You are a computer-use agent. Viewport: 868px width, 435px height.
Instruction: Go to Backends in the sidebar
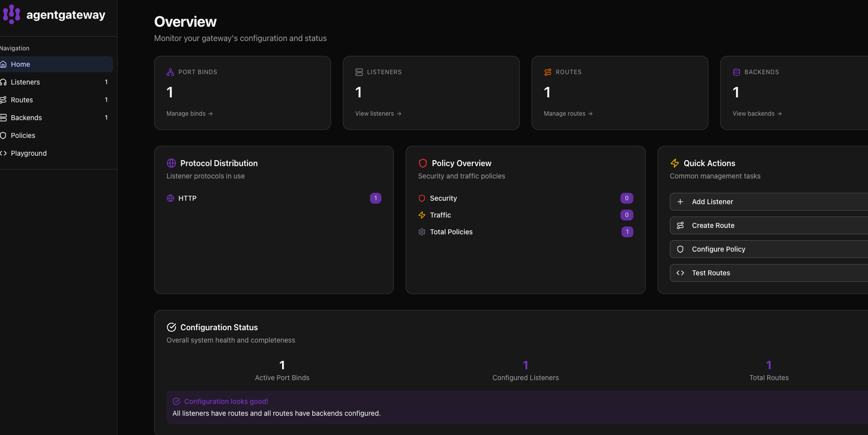tap(56, 118)
